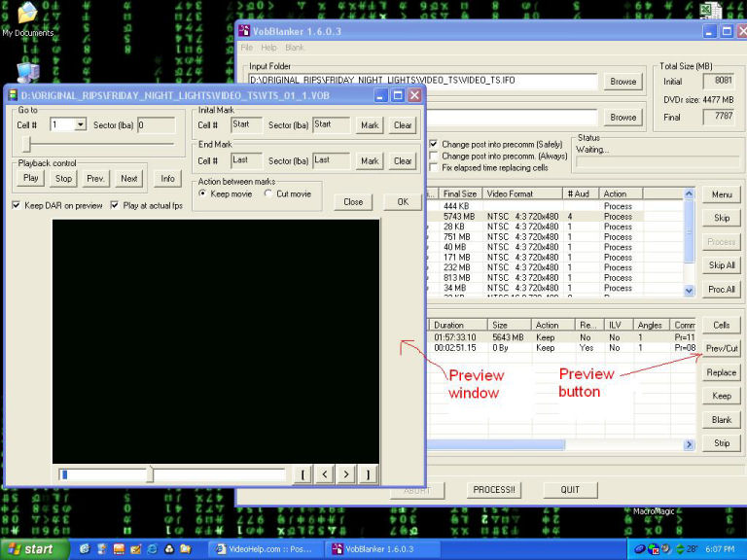Screen dimensions: 747x560
Task: Click the Next playback button
Action: pyautogui.click(x=128, y=178)
